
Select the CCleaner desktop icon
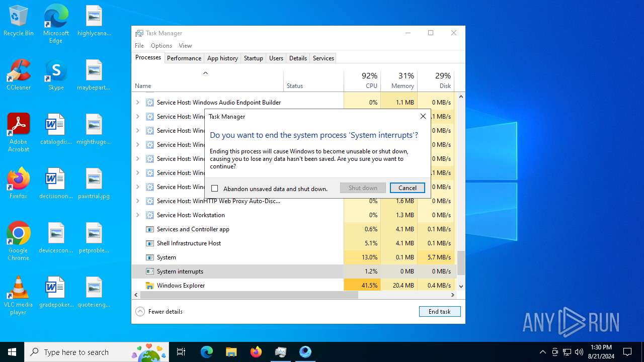point(19,75)
